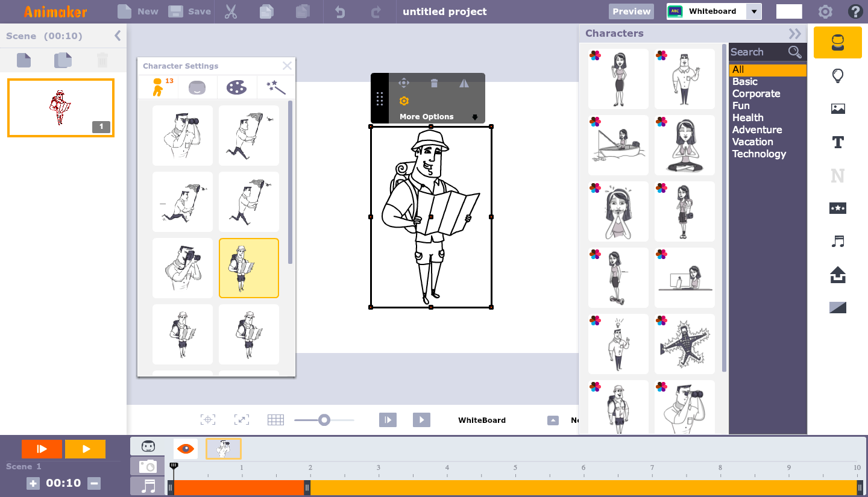
Task: Click the special effects stars icon
Action: pos(837,208)
